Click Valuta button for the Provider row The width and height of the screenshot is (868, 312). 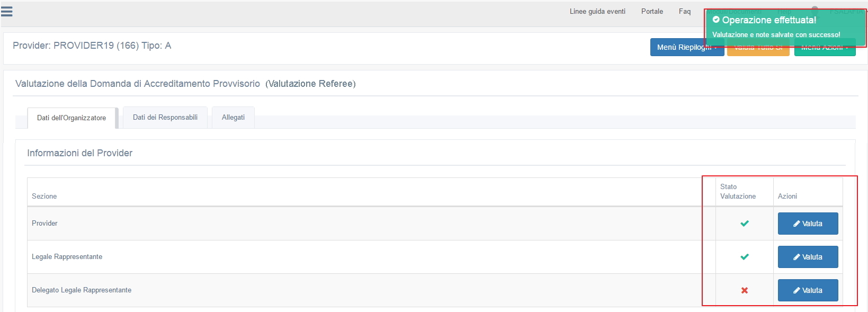coord(808,224)
